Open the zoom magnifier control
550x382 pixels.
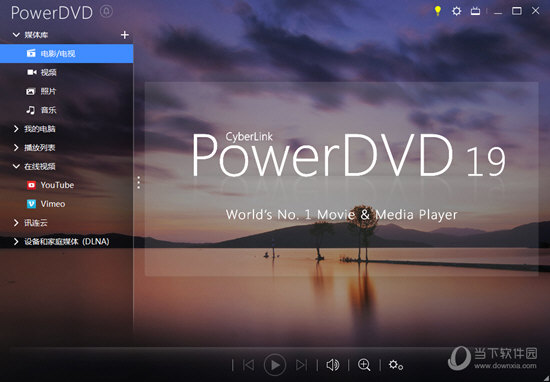364,365
